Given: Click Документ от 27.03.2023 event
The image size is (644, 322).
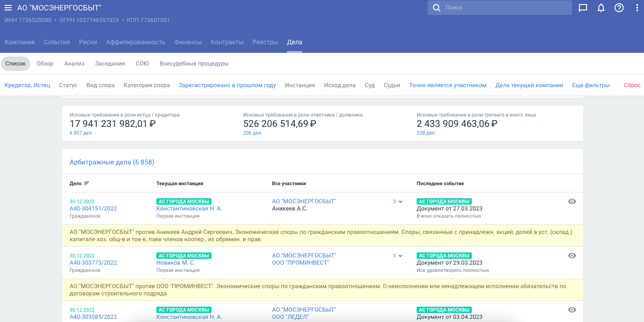Looking at the screenshot, I should [x=450, y=209].
